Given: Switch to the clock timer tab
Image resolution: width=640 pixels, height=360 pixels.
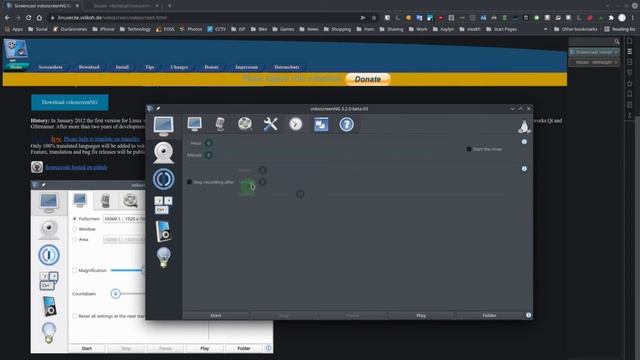Looking at the screenshot, I should click(x=296, y=124).
